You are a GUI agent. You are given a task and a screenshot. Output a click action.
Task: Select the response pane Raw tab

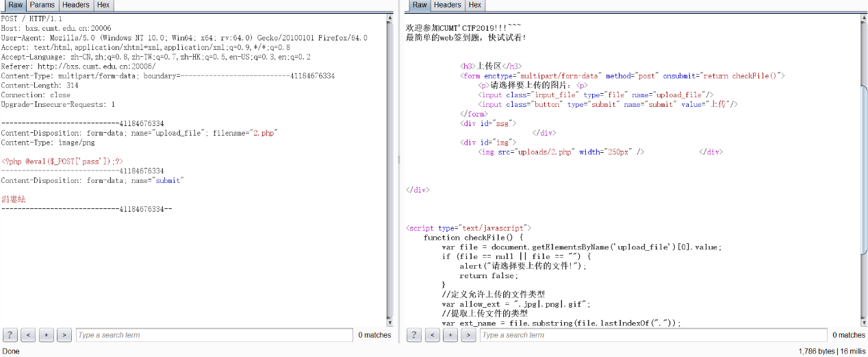pyautogui.click(x=420, y=5)
